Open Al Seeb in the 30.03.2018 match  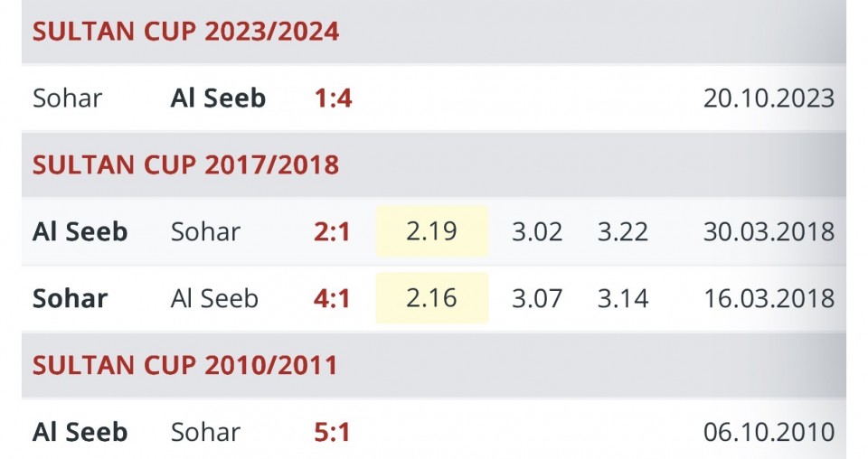tap(80, 231)
